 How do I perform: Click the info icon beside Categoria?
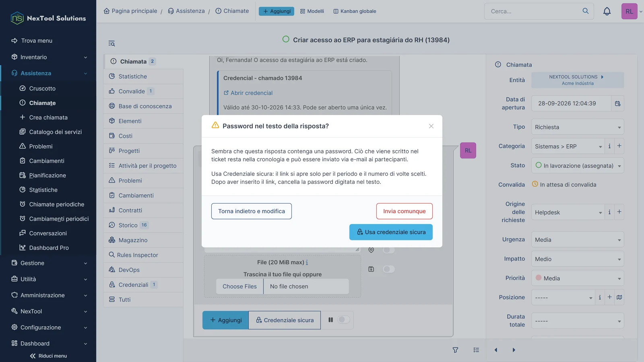coord(609,146)
